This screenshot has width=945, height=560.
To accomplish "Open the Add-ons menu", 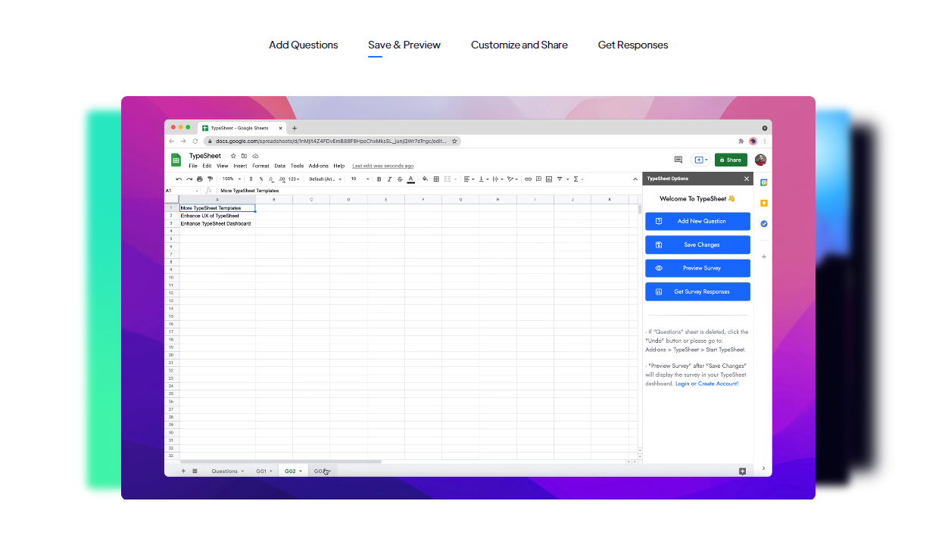I will click(318, 166).
